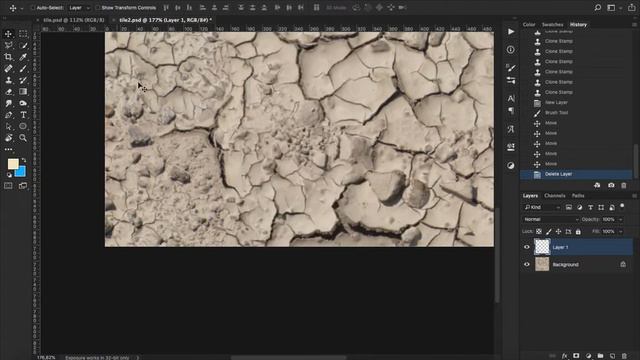Create new fill or adjustment layer
The height and width of the screenshot is (360, 640).
588,356
